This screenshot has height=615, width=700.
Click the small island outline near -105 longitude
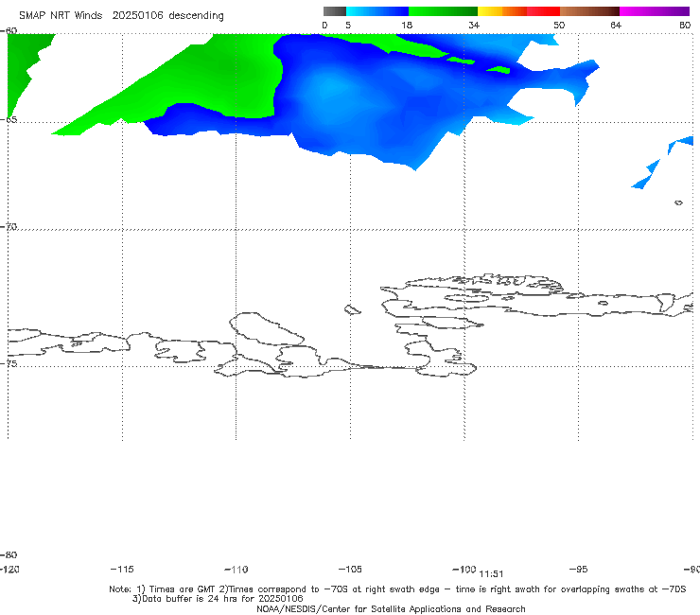[x=353, y=309]
